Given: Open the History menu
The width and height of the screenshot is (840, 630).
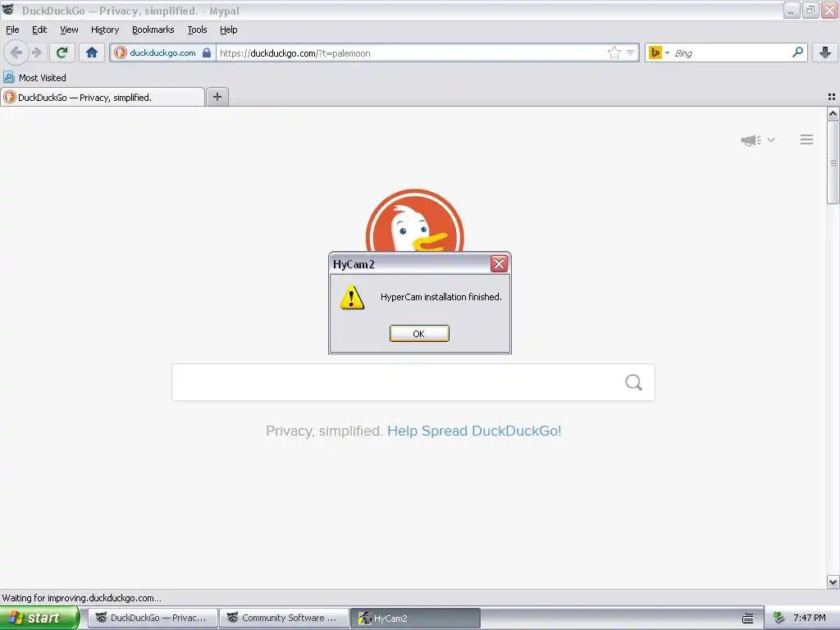Looking at the screenshot, I should click(x=105, y=30).
